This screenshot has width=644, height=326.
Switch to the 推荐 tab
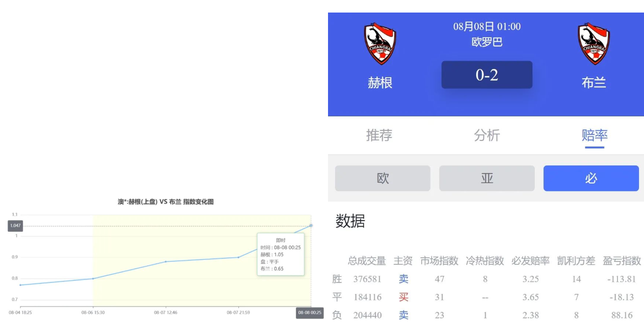click(x=379, y=135)
